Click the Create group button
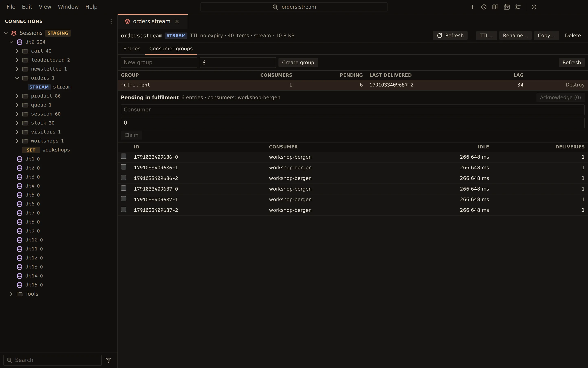Image resolution: width=588 pixels, height=368 pixels. point(298,63)
